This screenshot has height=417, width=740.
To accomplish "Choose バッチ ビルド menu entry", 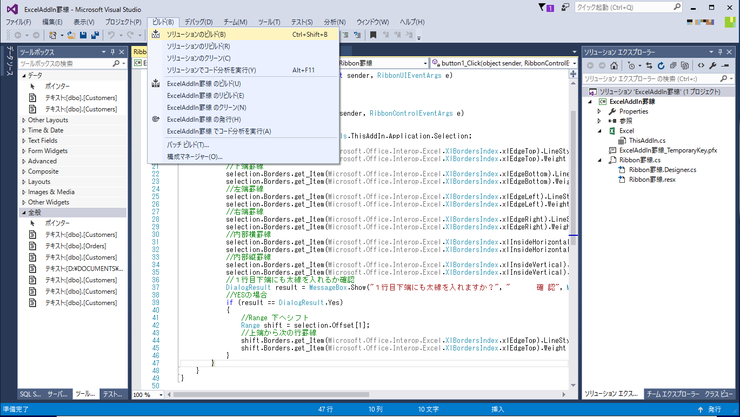I will (244, 145).
